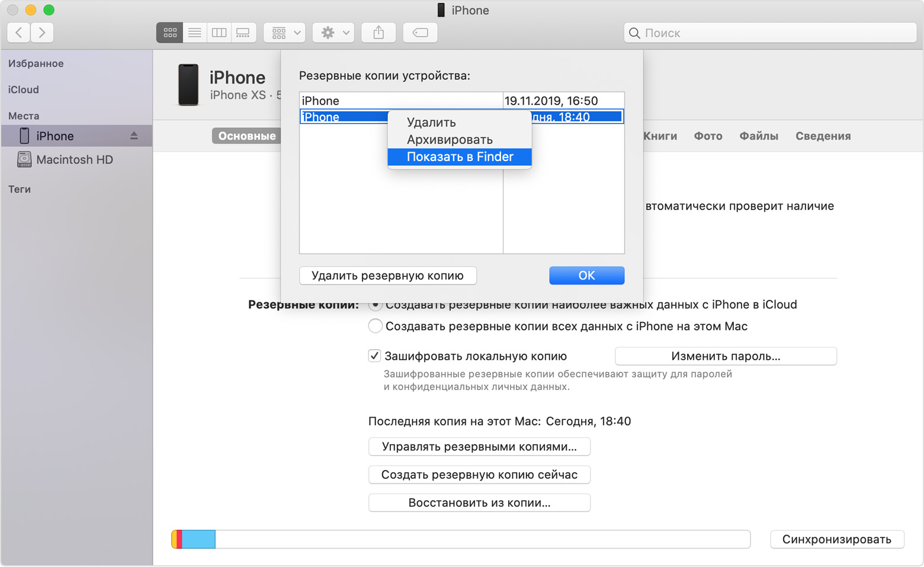
Task: Eject the iPhone via eject icon
Action: point(134,136)
